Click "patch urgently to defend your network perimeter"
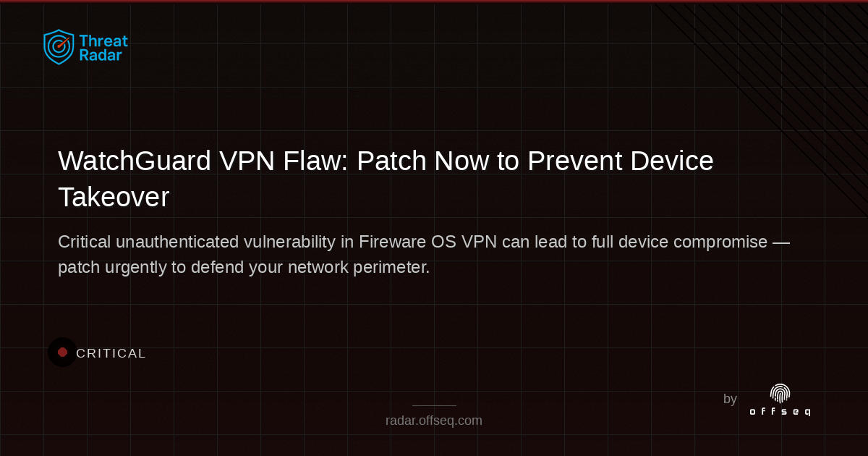 (x=244, y=267)
